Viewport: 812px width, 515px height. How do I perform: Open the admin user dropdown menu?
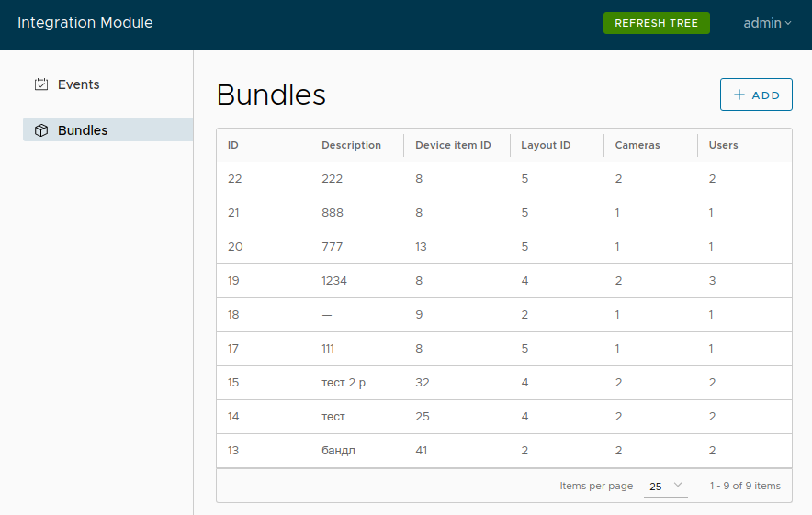pyautogui.click(x=767, y=23)
